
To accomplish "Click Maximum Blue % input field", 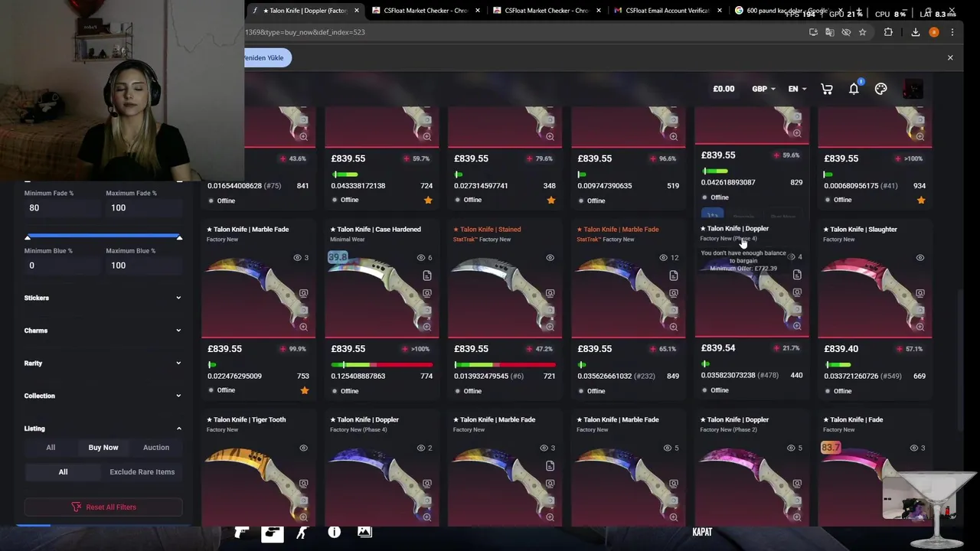I will click(144, 266).
